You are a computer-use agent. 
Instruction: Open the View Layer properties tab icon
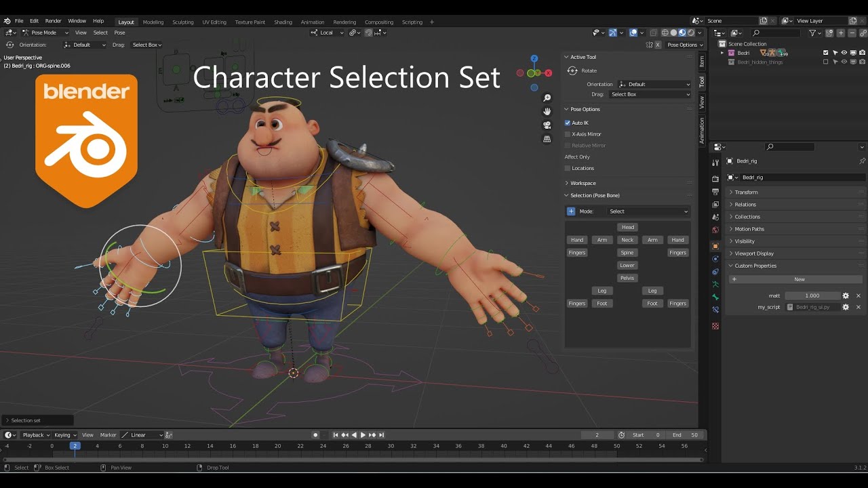[715, 205]
